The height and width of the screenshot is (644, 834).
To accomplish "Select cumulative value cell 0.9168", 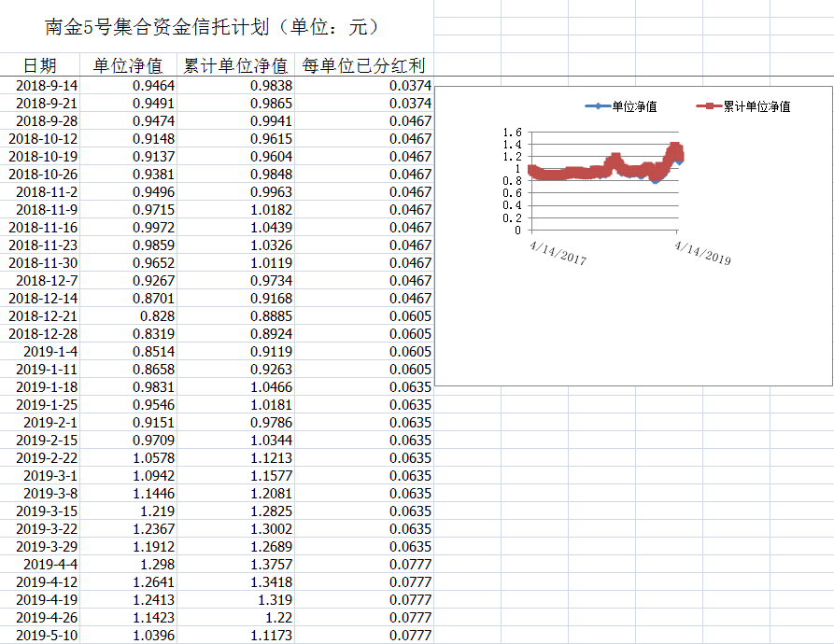I will point(235,299).
